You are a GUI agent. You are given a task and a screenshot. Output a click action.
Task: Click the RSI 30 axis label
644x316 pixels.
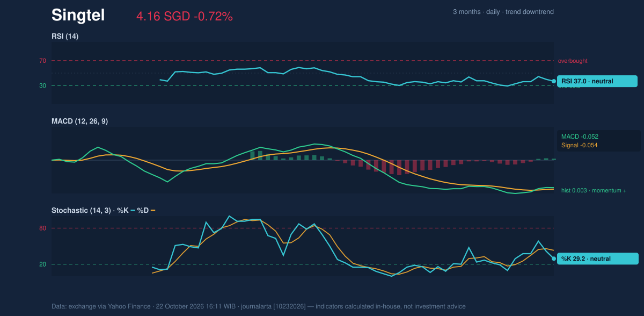point(42,85)
